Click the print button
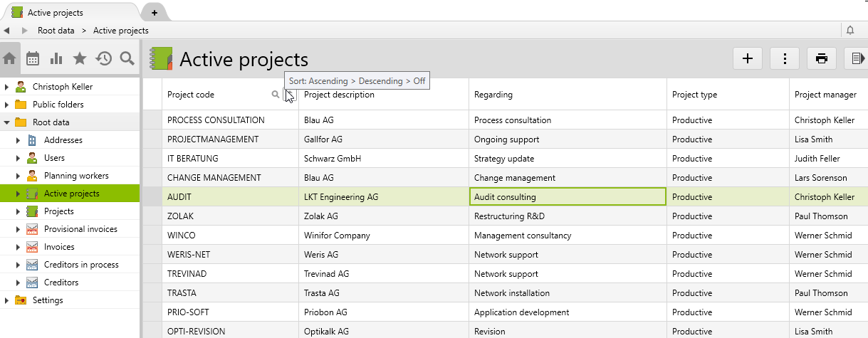This screenshot has height=338, width=868. click(x=822, y=59)
